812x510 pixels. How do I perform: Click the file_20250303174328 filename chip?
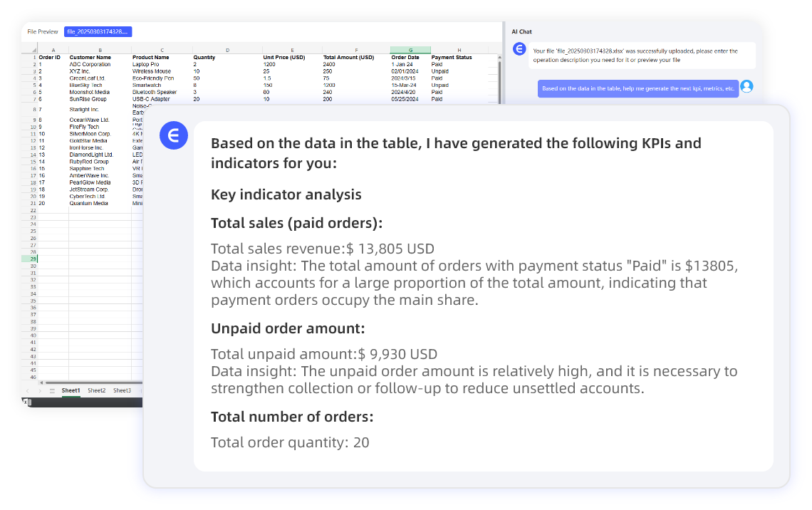(98, 31)
